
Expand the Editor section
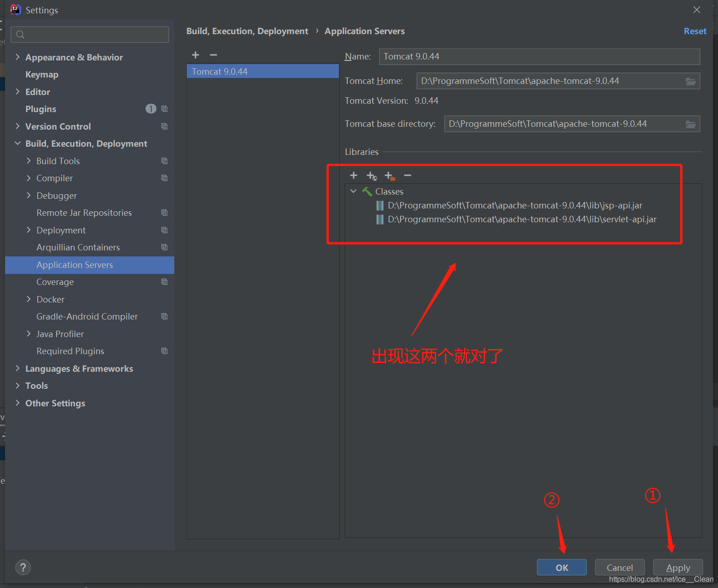click(18, 92)
